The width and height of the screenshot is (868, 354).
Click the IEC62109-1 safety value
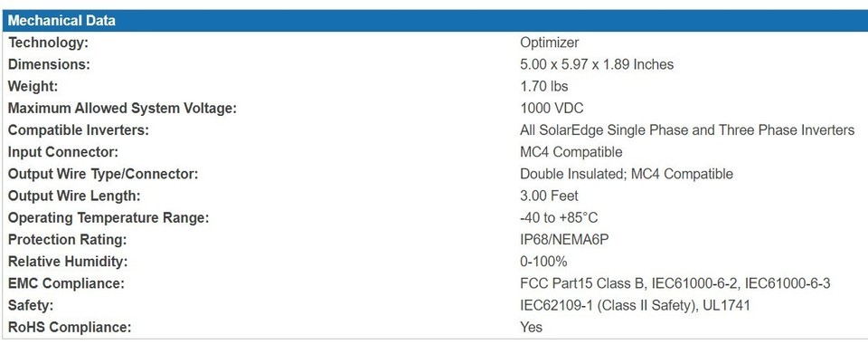[635, 306]
